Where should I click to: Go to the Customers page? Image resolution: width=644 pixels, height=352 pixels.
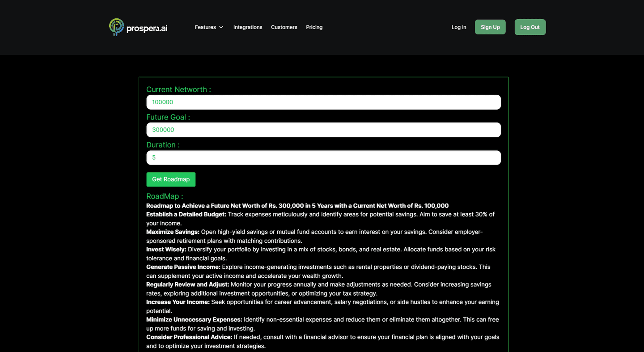coord(284,27)
